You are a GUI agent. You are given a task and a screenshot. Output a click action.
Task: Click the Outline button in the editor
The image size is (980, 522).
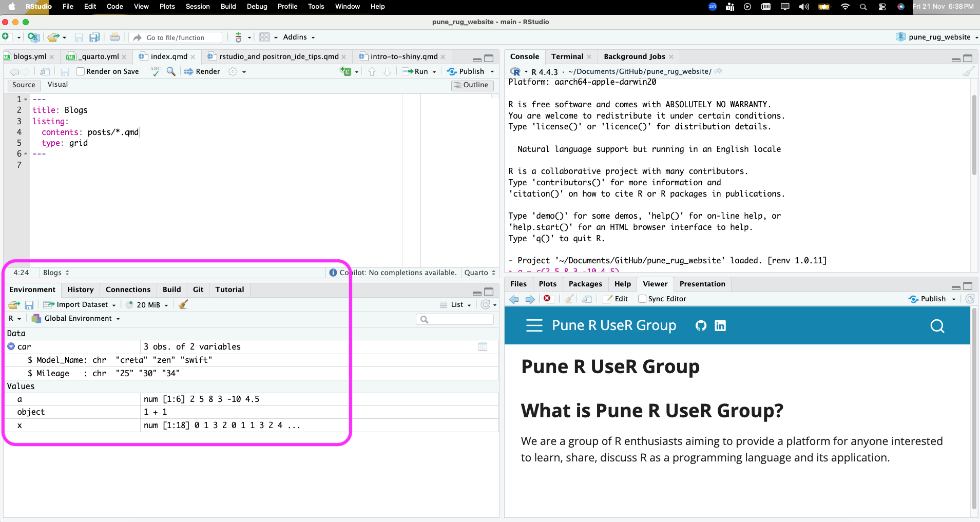click(472, 85)
